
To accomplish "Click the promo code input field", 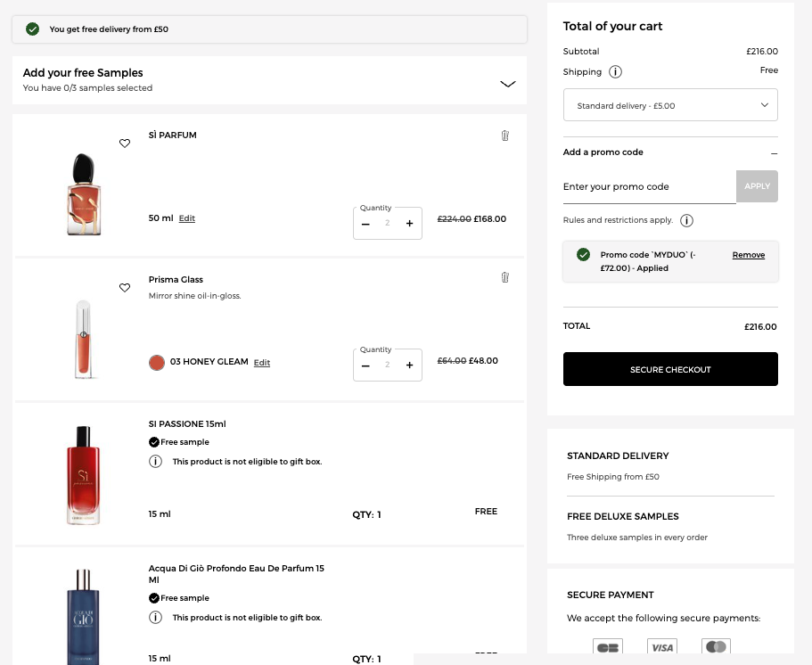I will [x=649, y=187].
